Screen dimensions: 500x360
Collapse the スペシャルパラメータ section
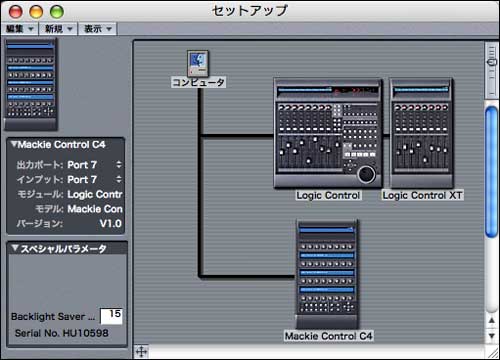coord(15,248)
